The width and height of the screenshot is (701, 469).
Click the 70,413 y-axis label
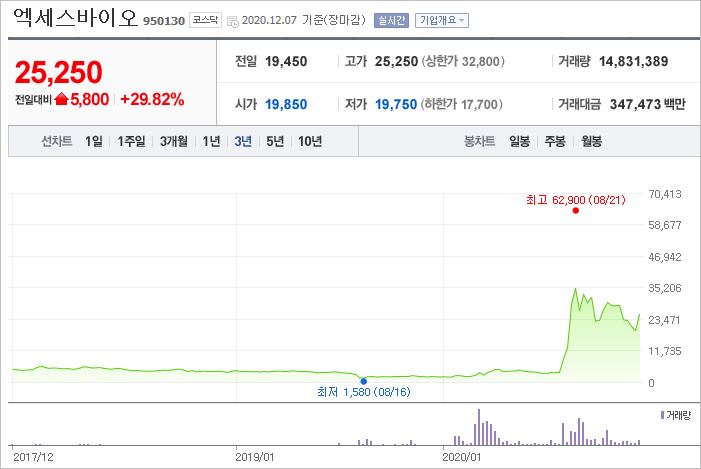(665, 194)
